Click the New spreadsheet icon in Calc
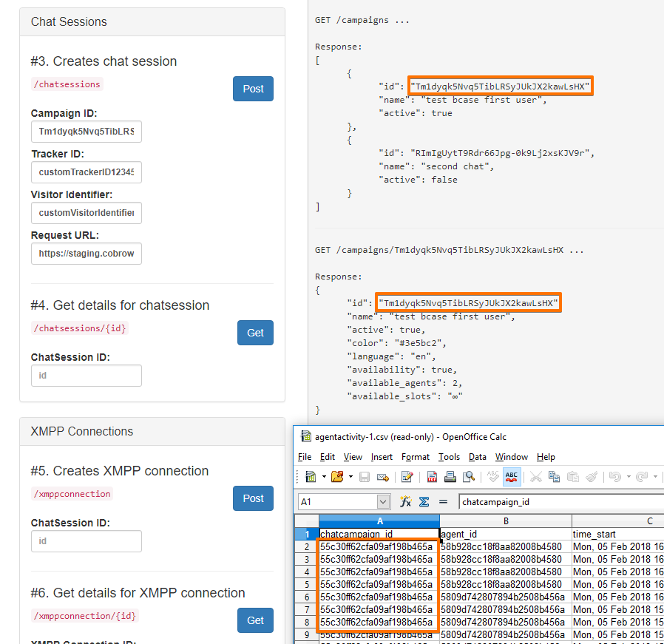Image resolution: width=664 pixels, height=644 pixels. (311, 477)
